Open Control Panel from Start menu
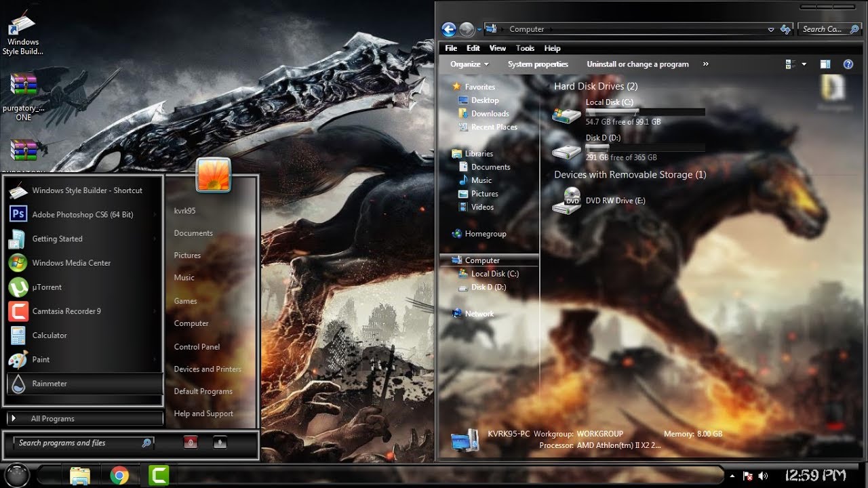Viewport: 868px width, 488px height. [197, 347]
